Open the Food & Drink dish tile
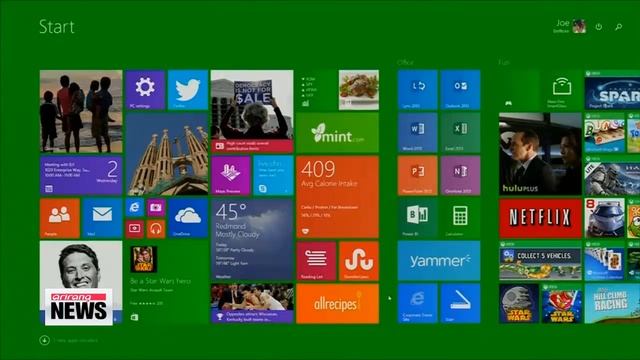Viewport: 640px width, 360px height. [359, 90]
